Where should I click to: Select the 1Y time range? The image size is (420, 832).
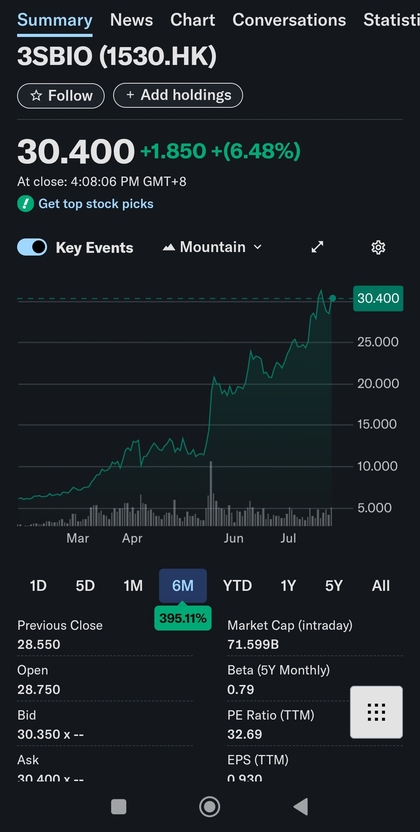click(288, 586)
